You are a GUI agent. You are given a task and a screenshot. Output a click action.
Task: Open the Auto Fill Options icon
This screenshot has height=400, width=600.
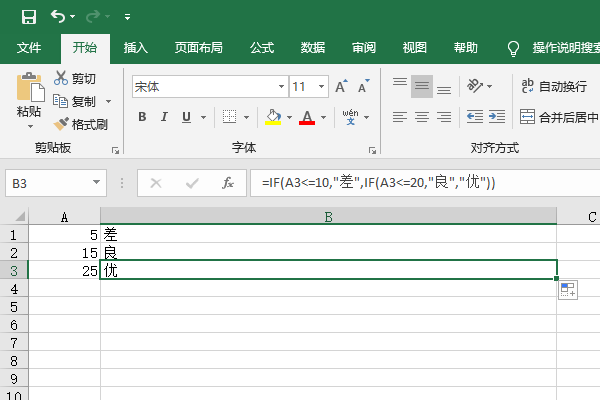[x=567, y=290]
